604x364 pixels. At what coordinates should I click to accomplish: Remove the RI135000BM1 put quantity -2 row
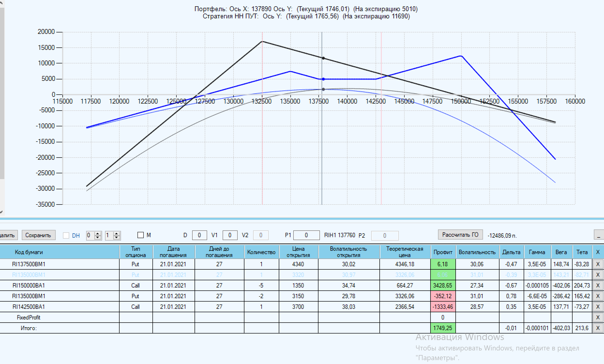point(598,296)
